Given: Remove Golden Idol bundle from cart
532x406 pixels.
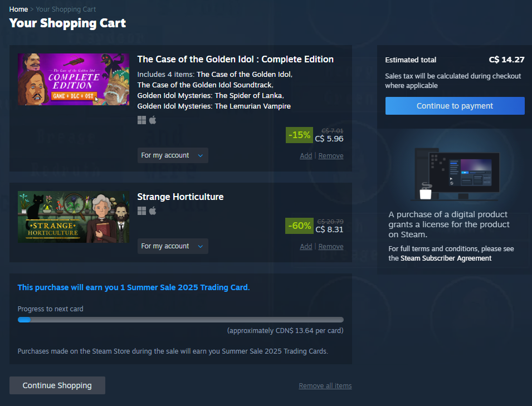Looking at the screenshot, I should (x=331, y=156).
